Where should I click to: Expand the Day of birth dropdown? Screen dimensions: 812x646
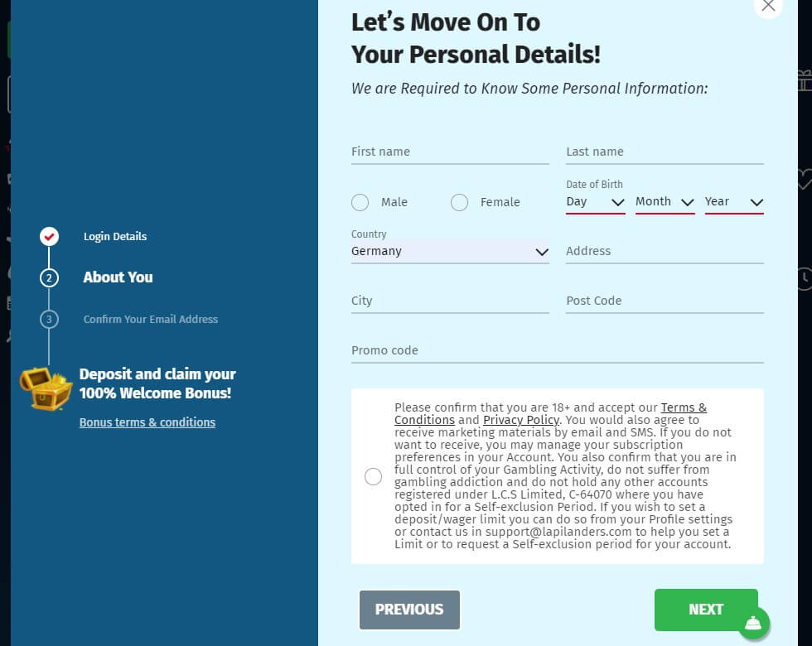coord(596,202)
